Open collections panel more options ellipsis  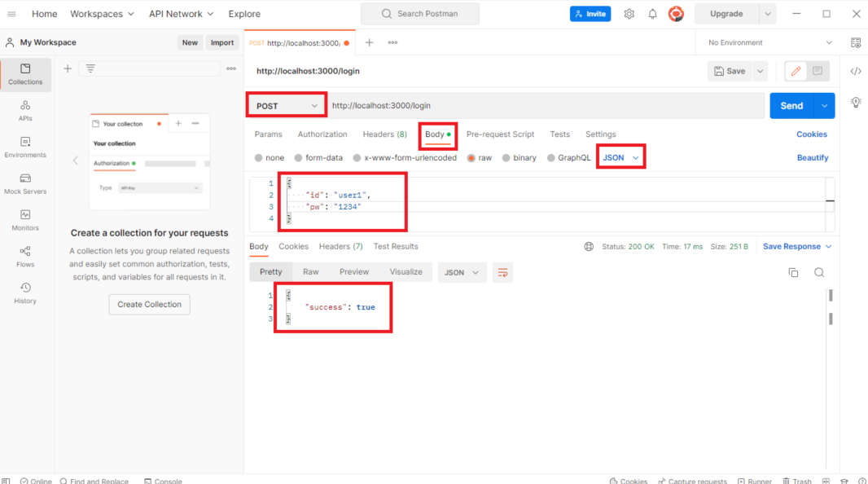click(230, 68)
